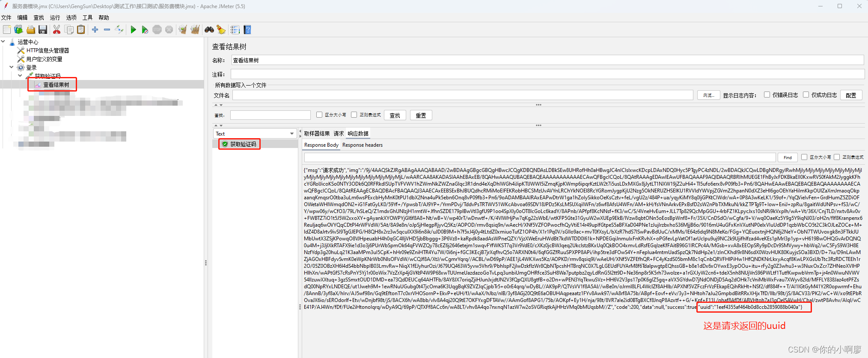The width and height of the screenshot is (868, 358).
Task: Select the 查看结果树 listener tree node
Action: [x=56, y=85]
